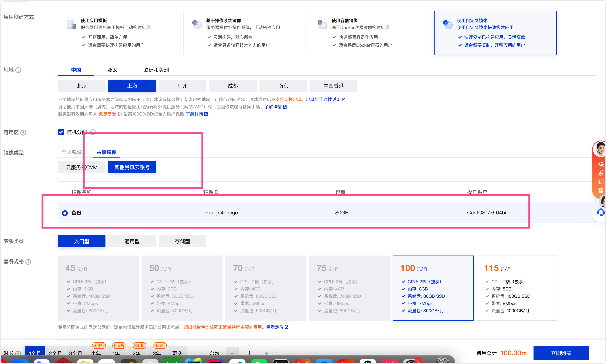This screenshot has height=364, width=606.
Task: Choose the 115 元/月 package card
Action: click(517, 288)
